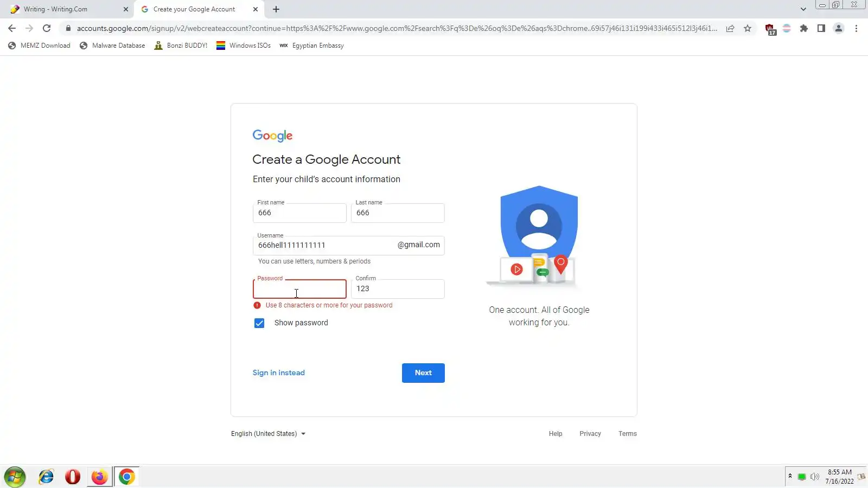
Task: Open a new tab with the plus button
Action: [276, 9]
